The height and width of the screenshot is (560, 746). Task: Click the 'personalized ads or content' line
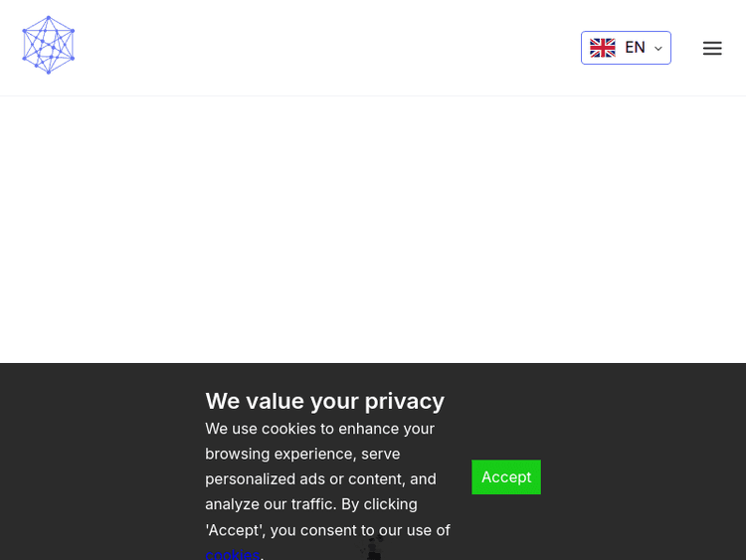point(320,478)
